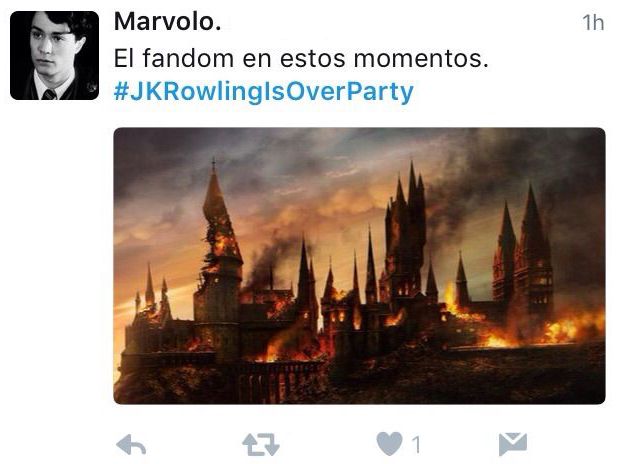Viewport: 628px width, 464px height.
Task: Toggle the heart to favorite this tweet
Action: pos(390,444)
